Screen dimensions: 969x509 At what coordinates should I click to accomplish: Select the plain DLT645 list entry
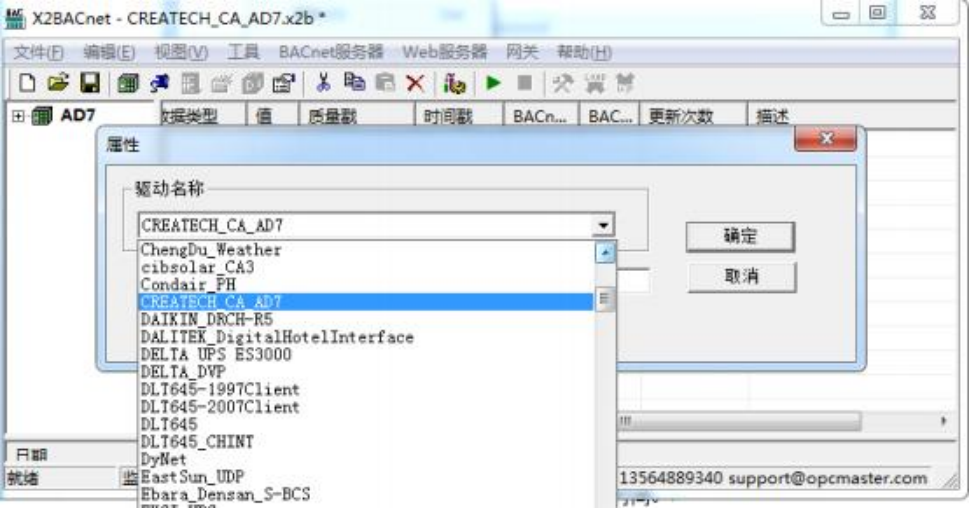pyautogui.click(x=169, y=424)
